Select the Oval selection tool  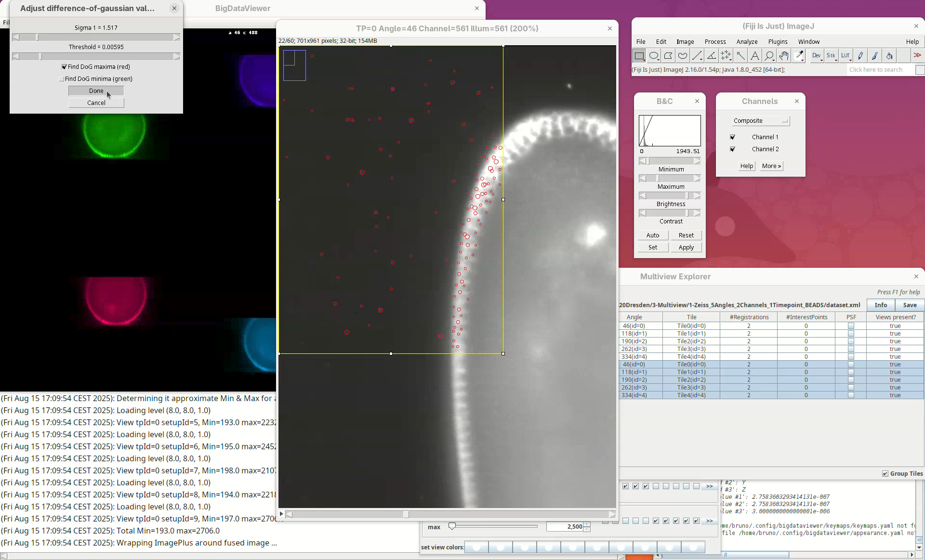(654, 56)
